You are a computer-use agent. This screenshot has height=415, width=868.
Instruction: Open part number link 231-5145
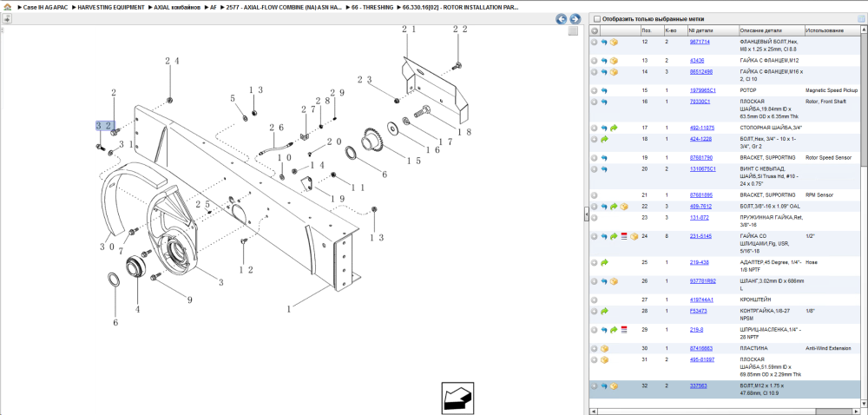(x=700, y=236)
